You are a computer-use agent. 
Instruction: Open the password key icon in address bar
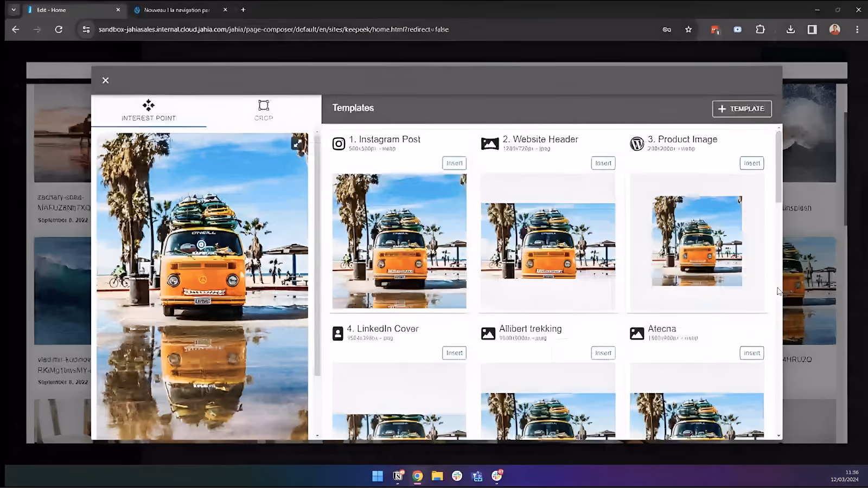[667, 29]
